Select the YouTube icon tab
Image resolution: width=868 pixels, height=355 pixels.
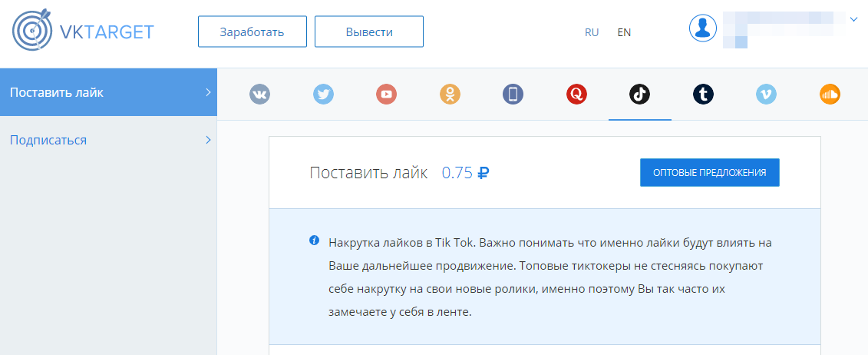click(386, 95)
